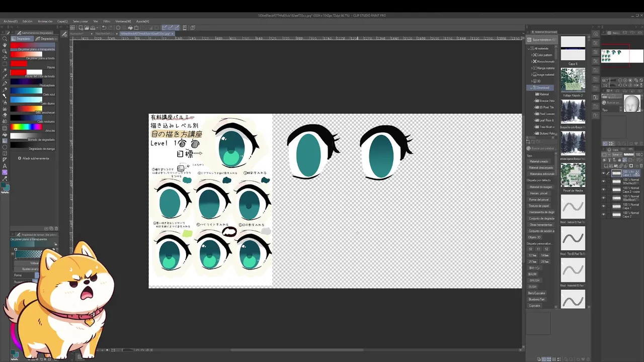Screen dimensions: 644x362
Task: Select the Cielo azul gradient preset
Action: (x=33, y=91)
